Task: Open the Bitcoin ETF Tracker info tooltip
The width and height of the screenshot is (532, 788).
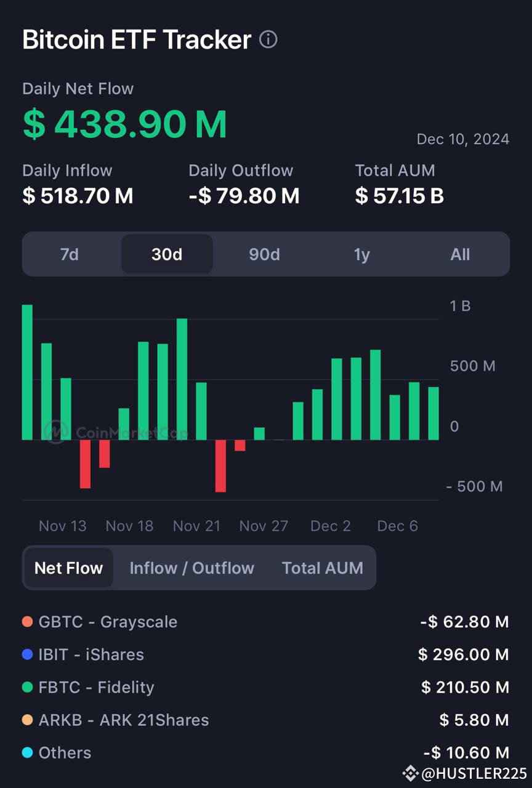Action: click(x=268, y=39)
